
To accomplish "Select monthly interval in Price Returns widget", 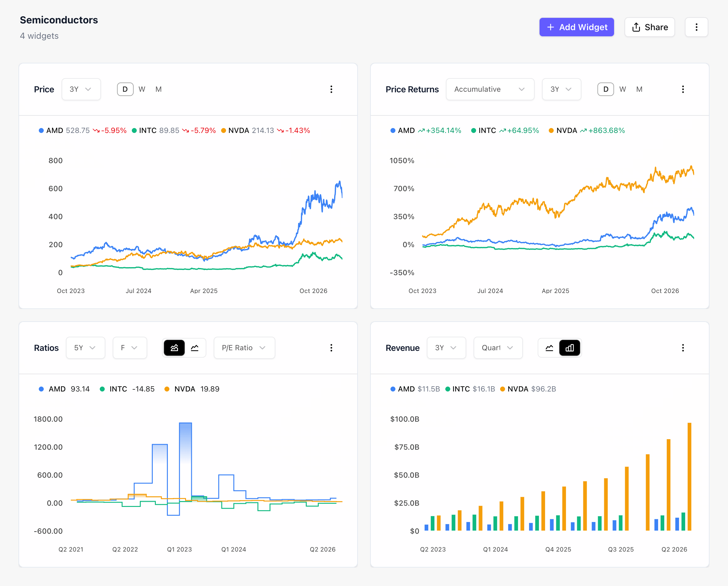I will pyautogui.click(x=639, y=89).
